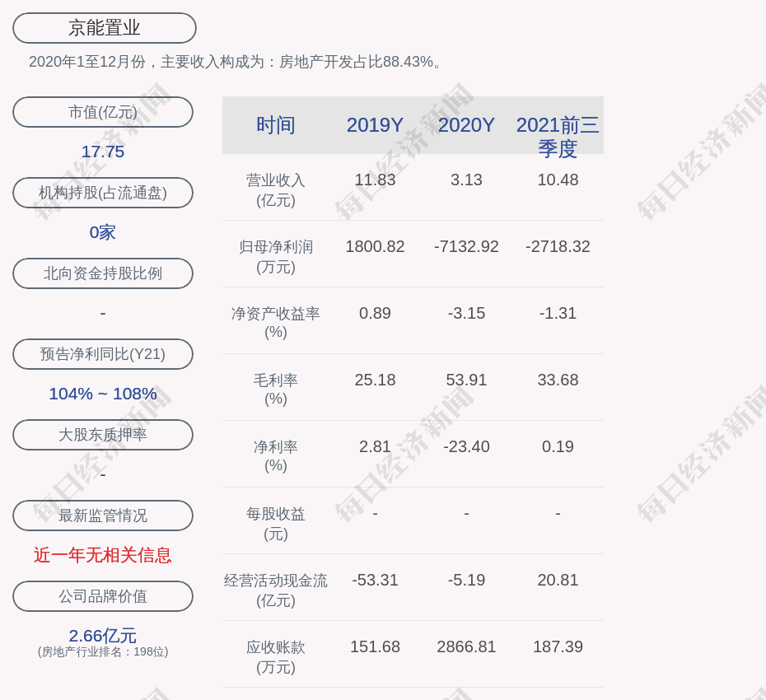Select the 大股东质押率 pill

click(x=103, y=435)
